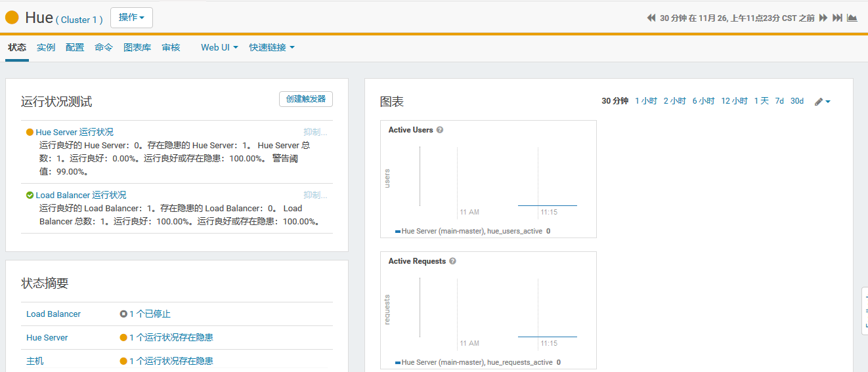Select 1 天 chart time range

coord(761,101)
